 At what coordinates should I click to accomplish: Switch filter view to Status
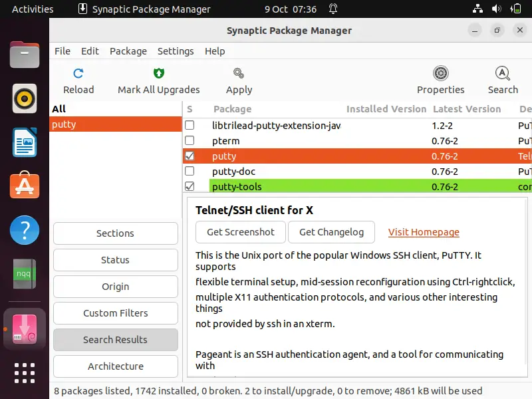[115, 260]
